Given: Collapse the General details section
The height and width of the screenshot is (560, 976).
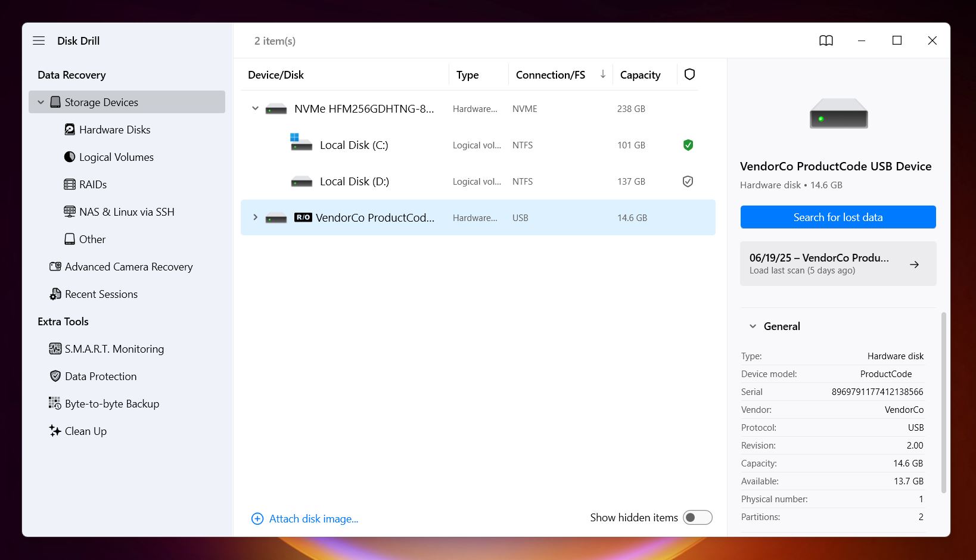Looking at the screenshot, I should 753,326.
